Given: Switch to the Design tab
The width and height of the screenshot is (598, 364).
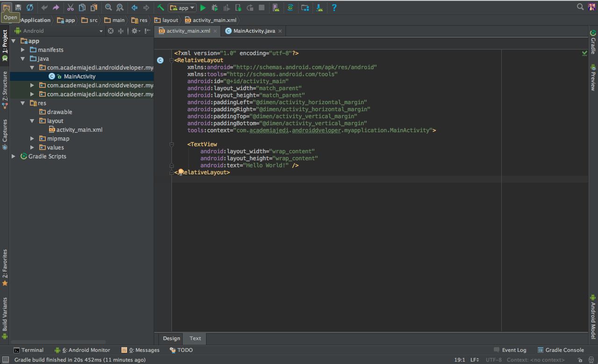Looking at the screenshot, I should (171, 338).
